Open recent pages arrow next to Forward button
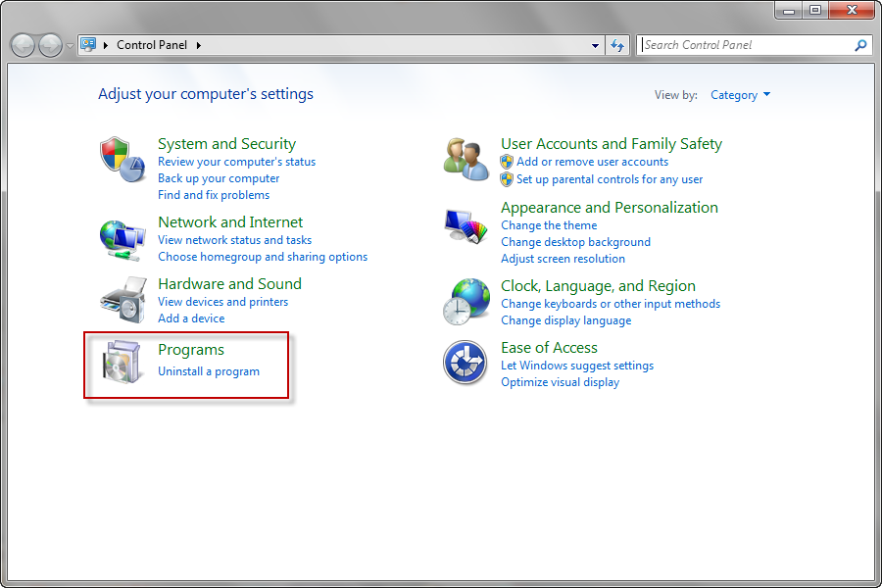 click(x=70, y=46)
